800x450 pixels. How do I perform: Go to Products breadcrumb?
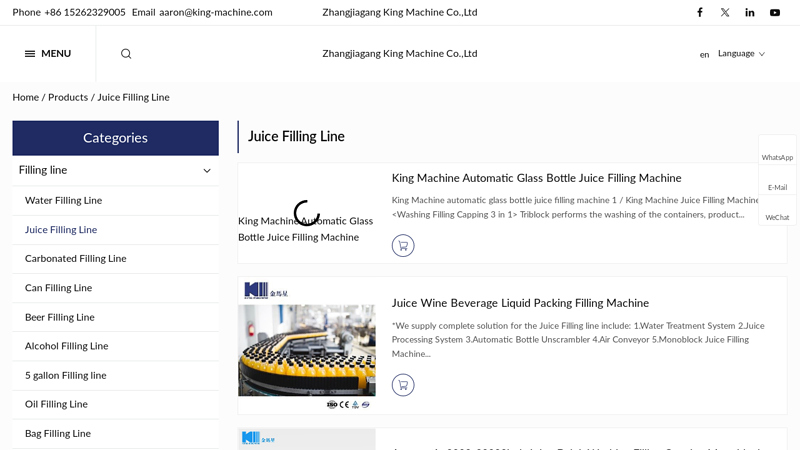coord(68,97)
